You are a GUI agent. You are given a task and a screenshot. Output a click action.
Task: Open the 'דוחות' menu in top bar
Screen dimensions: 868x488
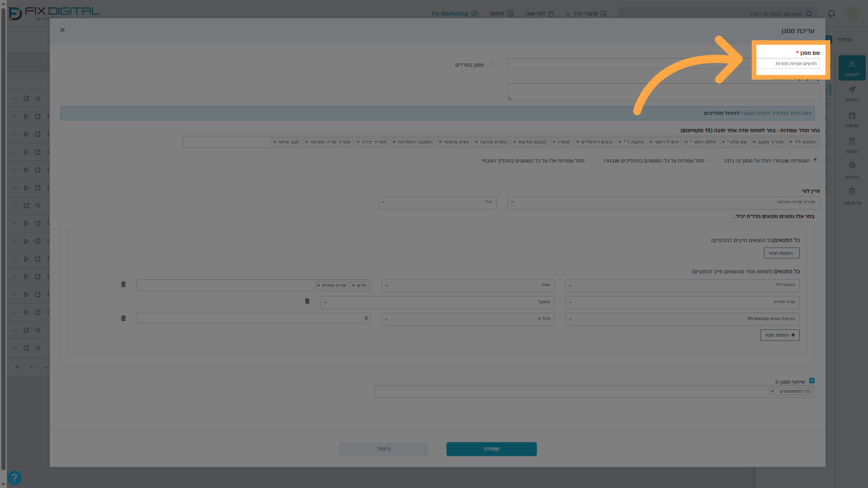(501, 14)
